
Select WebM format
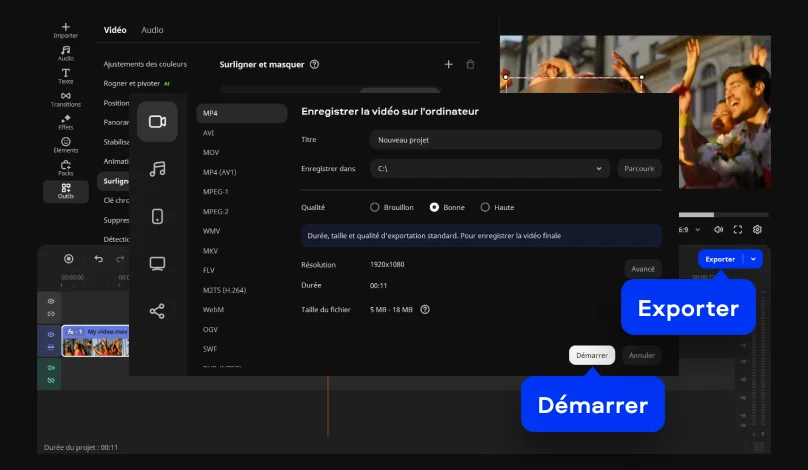coord(213,310)
